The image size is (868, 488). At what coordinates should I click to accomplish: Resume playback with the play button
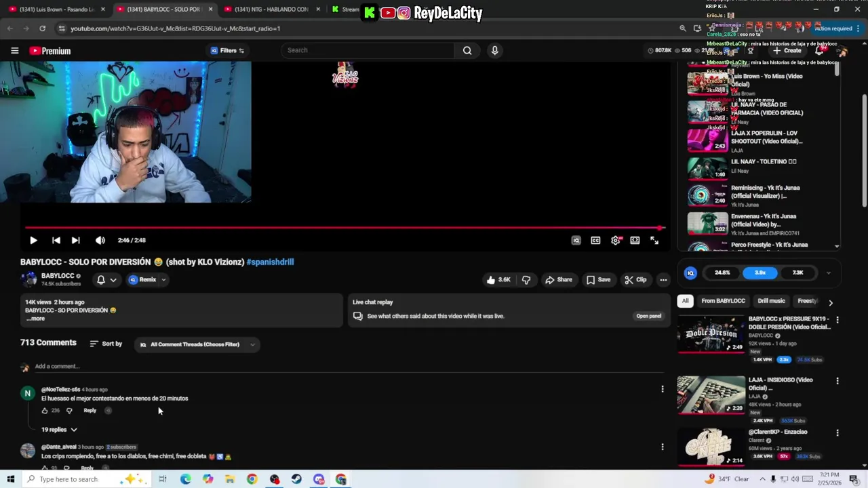[33, 240]
